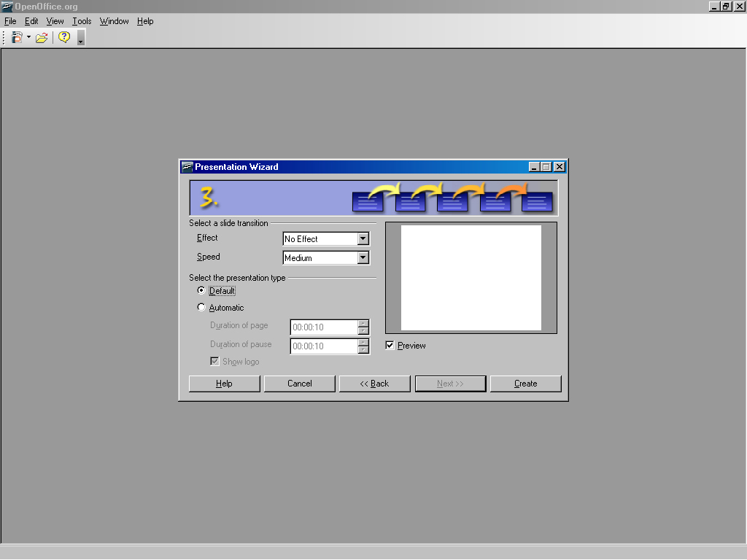Image resolution: width=747 pixels, height=560 pixels.
Task: Click the Presentation Wizard title bar icon
Action: 187,167
